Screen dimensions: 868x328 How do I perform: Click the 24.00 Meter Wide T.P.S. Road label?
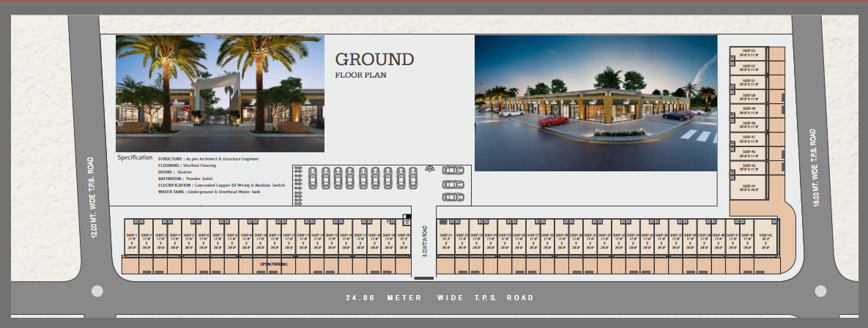pos(439,298)
